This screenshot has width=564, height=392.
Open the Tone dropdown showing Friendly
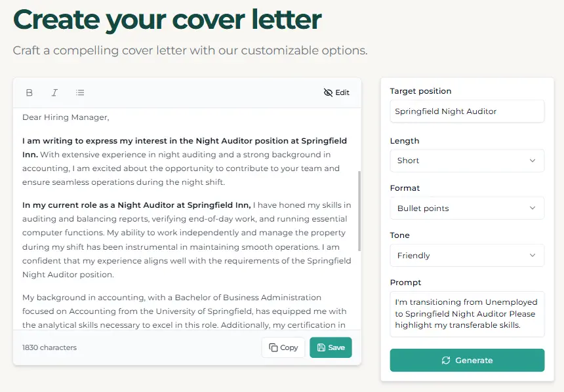[467, 256]
